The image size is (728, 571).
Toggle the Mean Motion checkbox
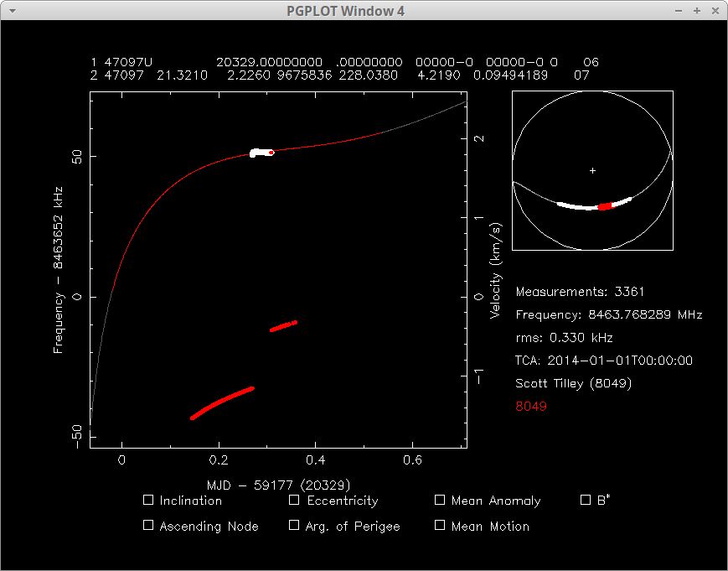coord(440,526)
